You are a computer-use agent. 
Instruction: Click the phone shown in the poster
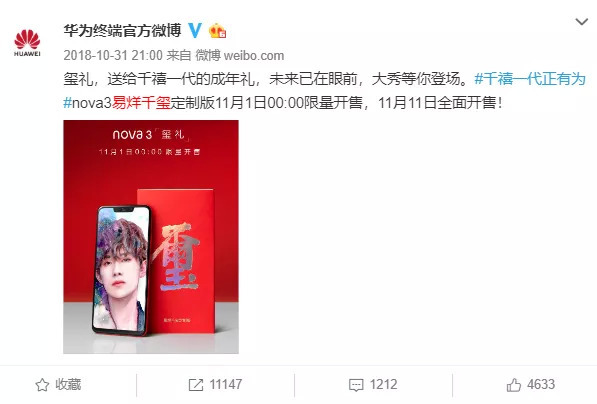coord(121,271)
